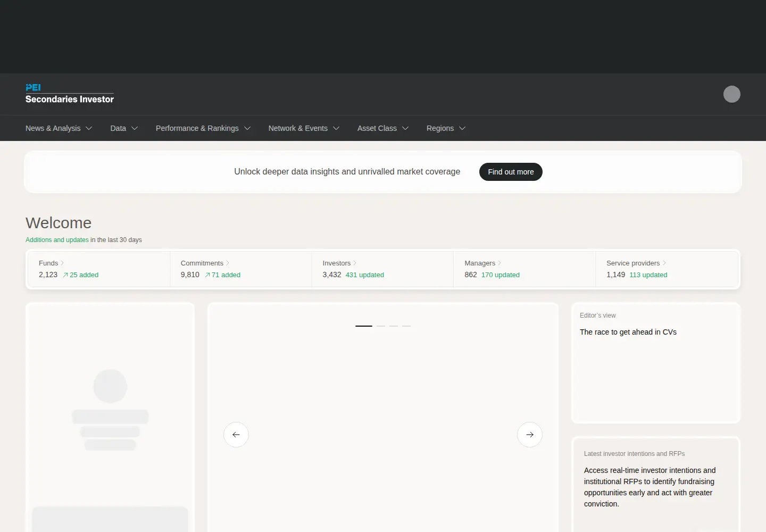
Task: Click the Latest investor intentions and RFPs heading
Action: [635, 454]
